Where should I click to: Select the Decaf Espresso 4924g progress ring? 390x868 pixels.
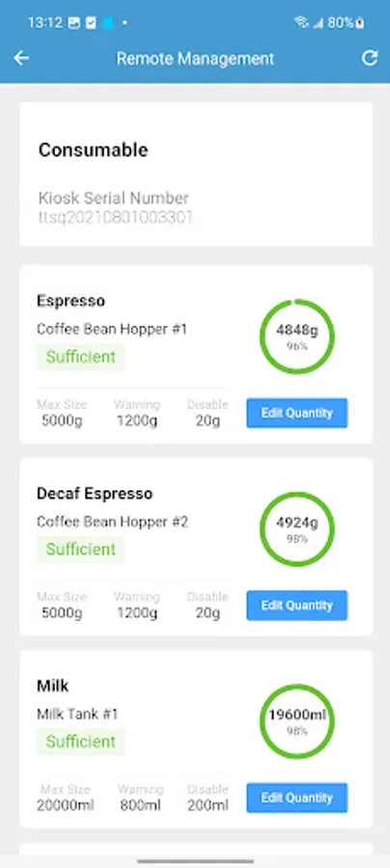(x=297, y=529)
